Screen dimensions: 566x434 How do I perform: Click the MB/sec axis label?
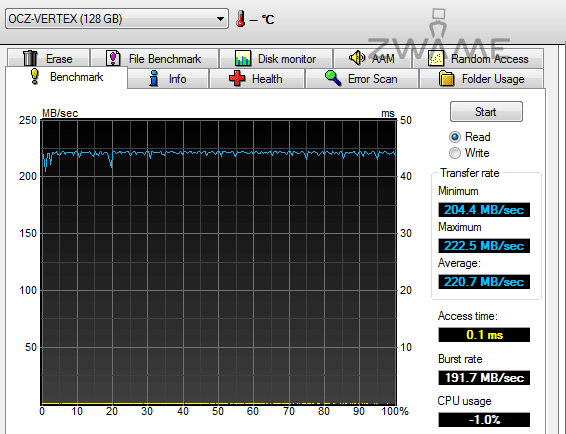60,113
